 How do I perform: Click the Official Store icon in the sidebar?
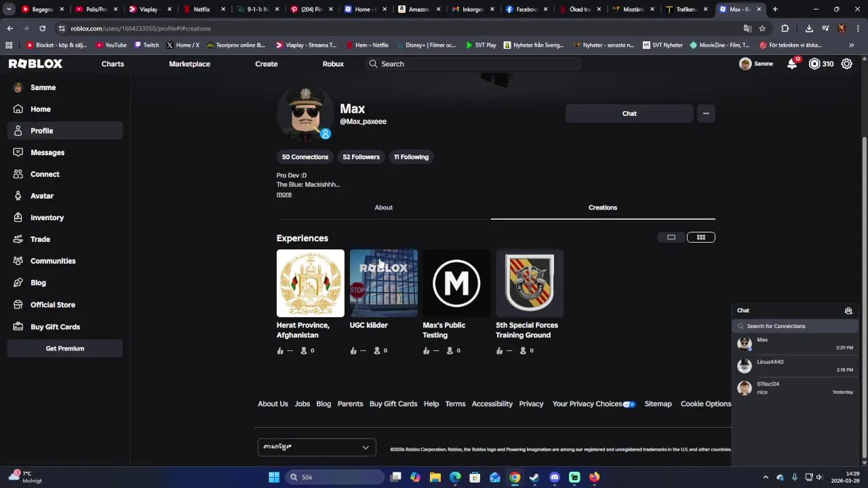click(x=18, y=305)
